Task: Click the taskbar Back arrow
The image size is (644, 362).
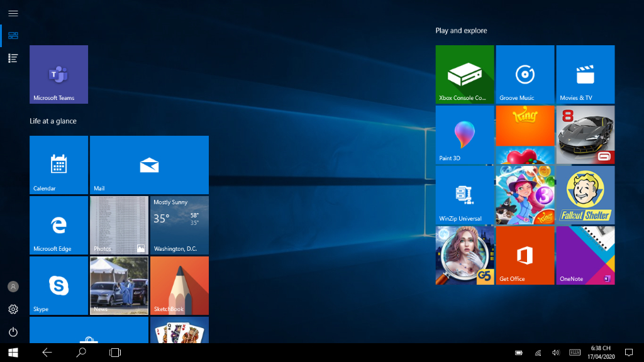Action: (x=47, y=353)
